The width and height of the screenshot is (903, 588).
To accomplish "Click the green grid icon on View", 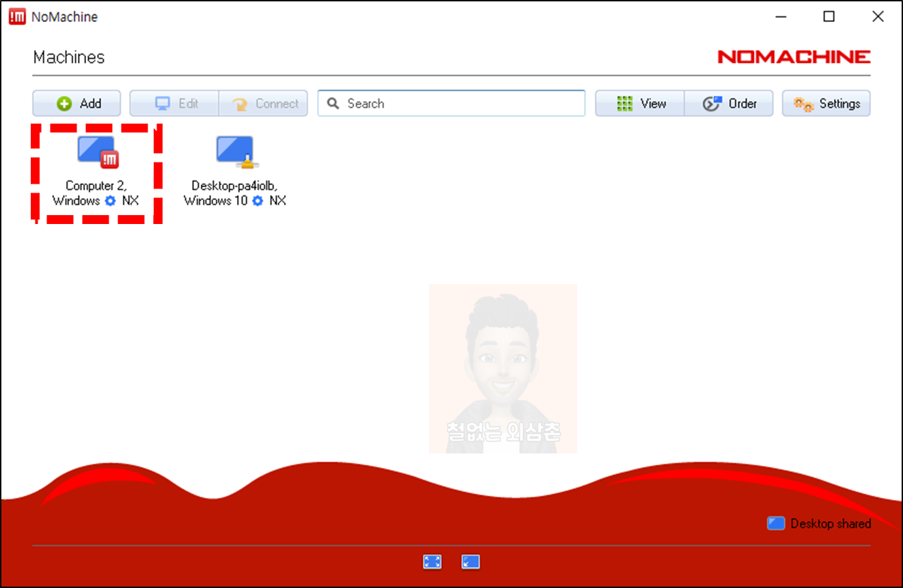I will pos(624,104).
